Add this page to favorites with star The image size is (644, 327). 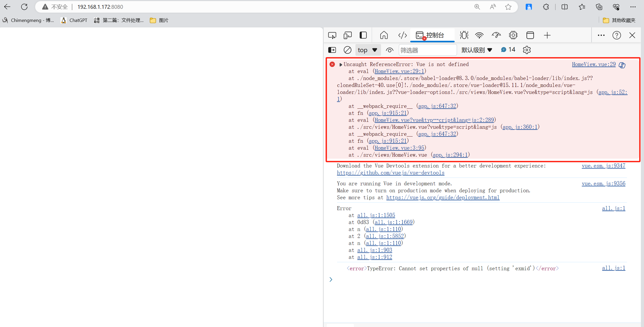point(508,7)
